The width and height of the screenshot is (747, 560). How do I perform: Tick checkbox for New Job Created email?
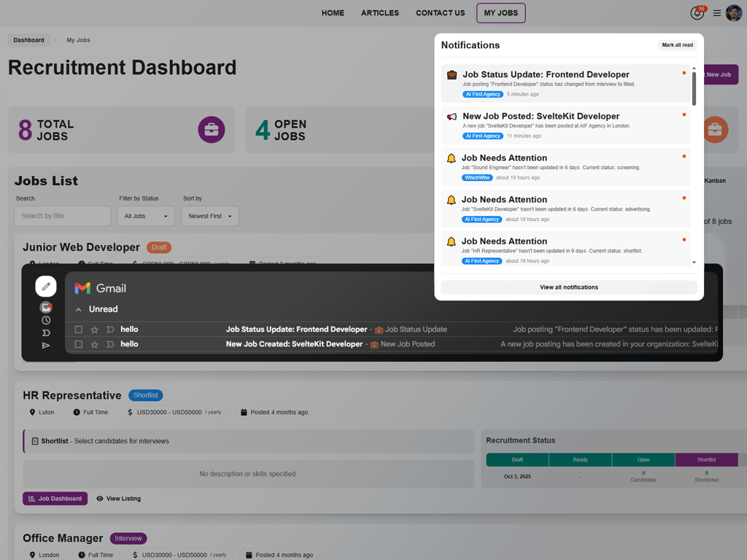click(79, 344)
